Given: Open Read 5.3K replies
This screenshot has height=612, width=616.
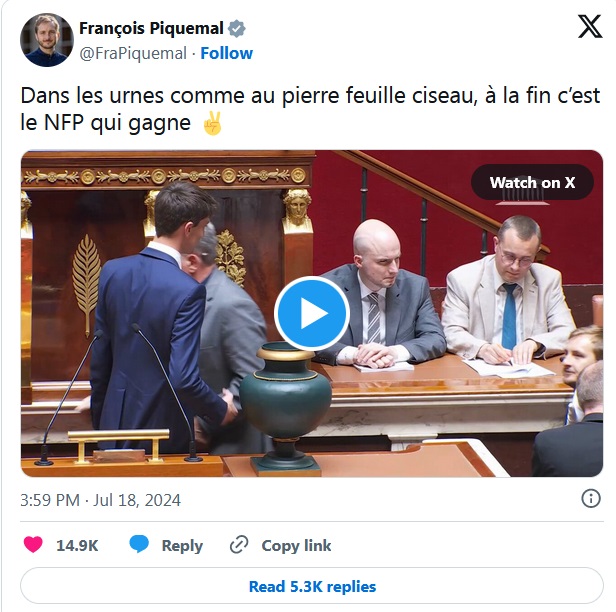Looking at the screenshot, I should pyautogui.click(x=312, y=586).
